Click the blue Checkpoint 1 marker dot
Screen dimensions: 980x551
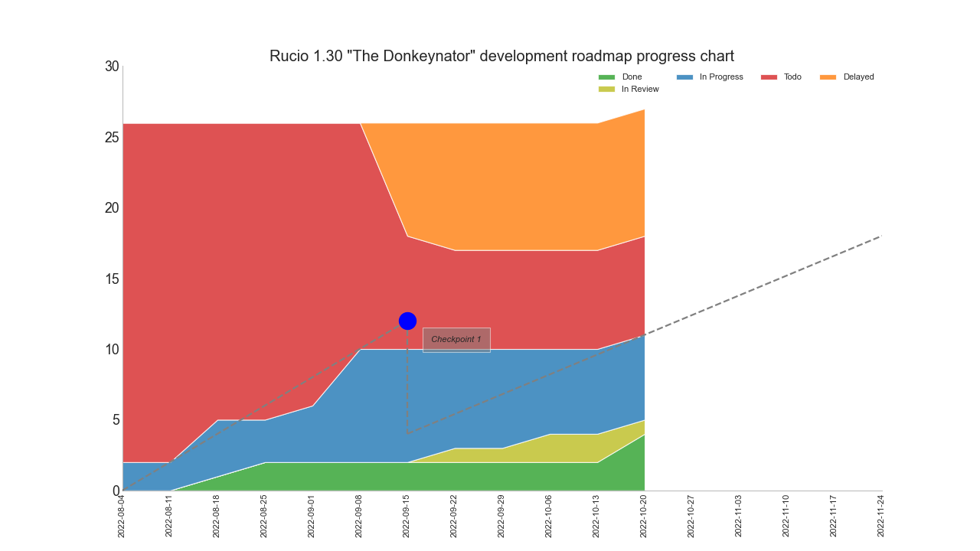pos(407,321)
